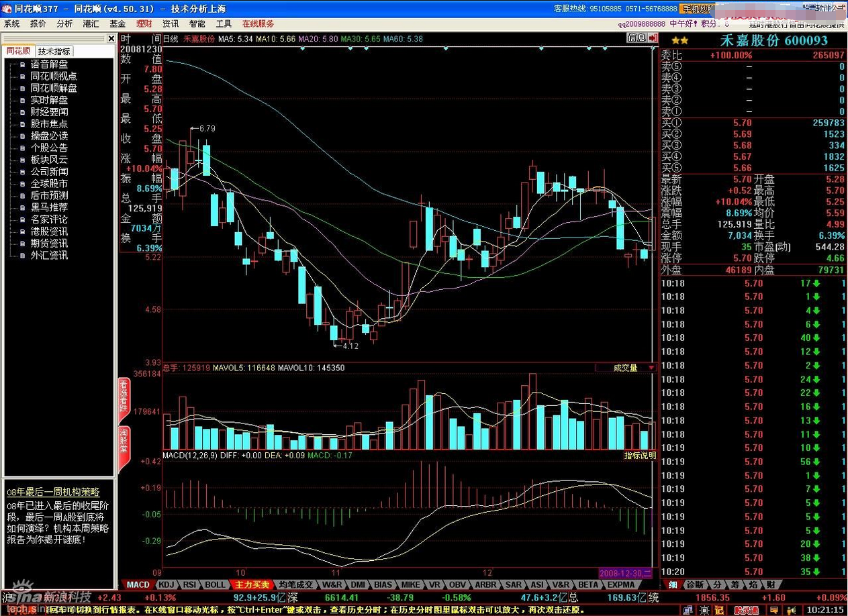Select the BIAS indicator tab
Image resolution: width=848 pixels, height=616 pixels.
pyautogui.click(x=383, y=584)
